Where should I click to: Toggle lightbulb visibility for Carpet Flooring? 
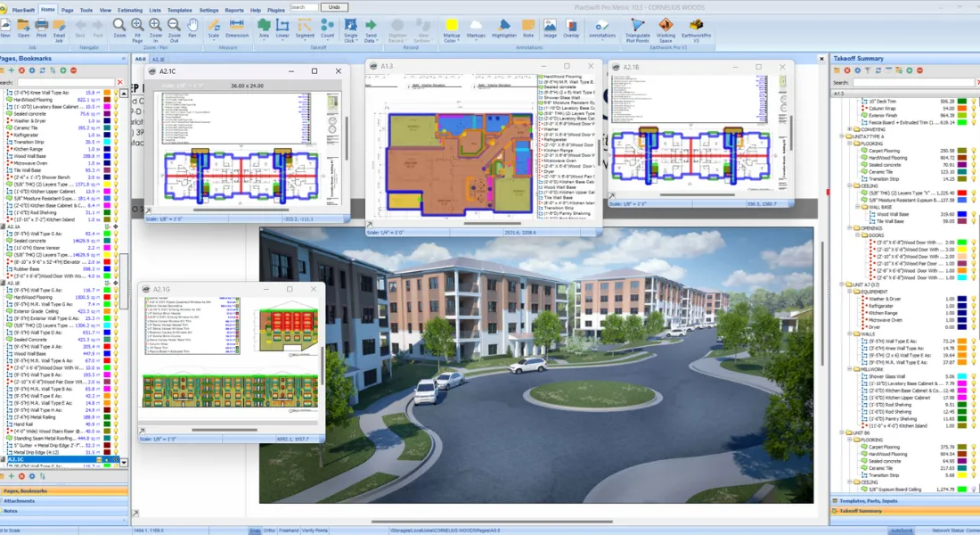pos(974,152)
